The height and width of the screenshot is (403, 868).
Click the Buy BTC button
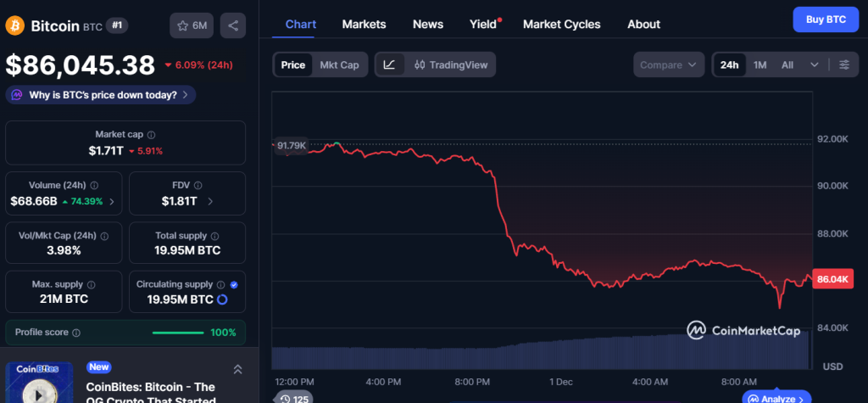click(826, 20)
